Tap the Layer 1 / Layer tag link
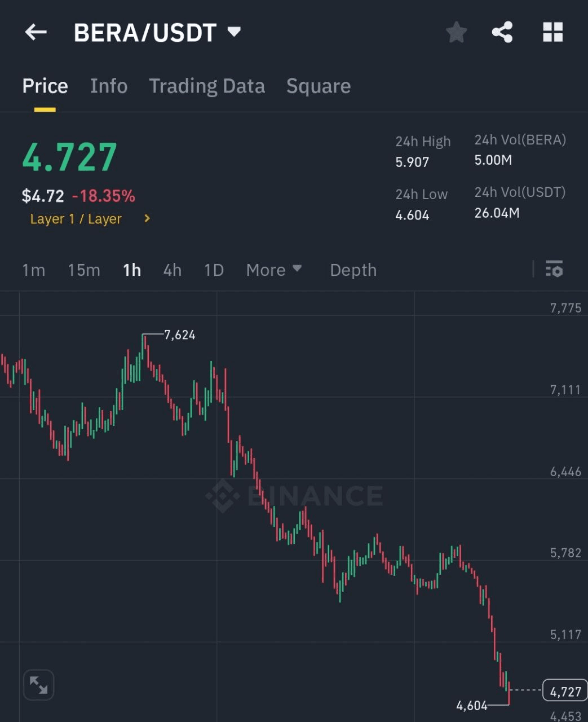The image size is (588, 722). click(76, 219)
